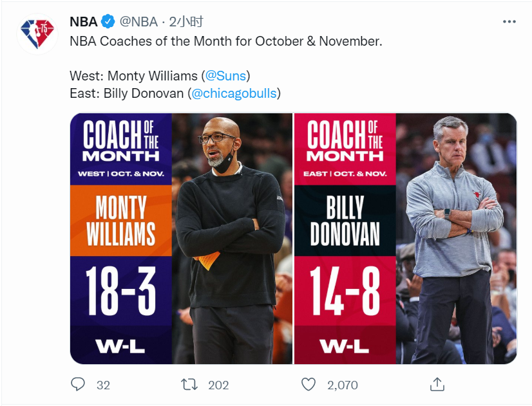Click the 202 retweets count

[218, 385]
